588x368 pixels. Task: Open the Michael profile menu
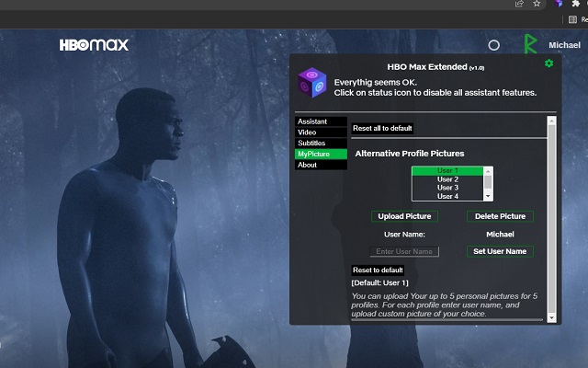[564, 45]
